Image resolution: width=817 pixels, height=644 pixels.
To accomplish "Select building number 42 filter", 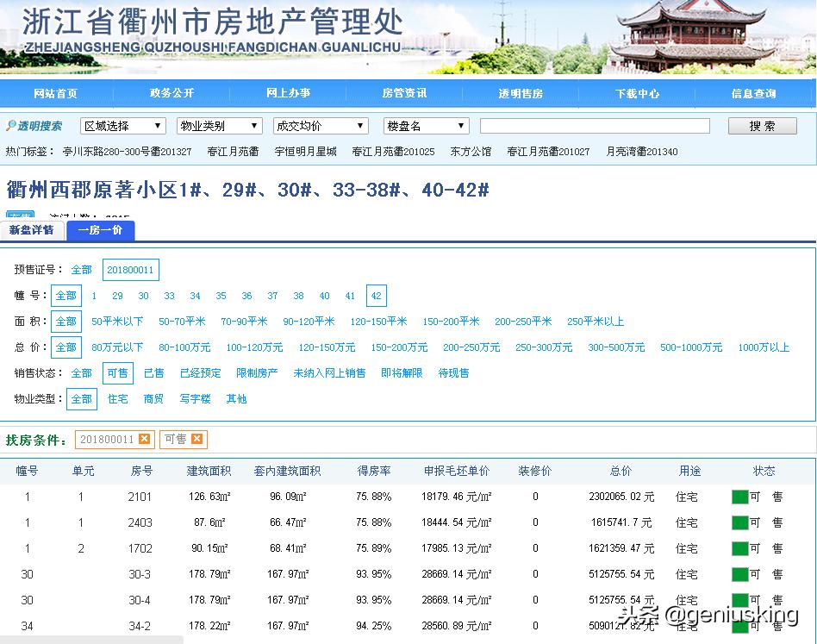I will pos(376,295).
